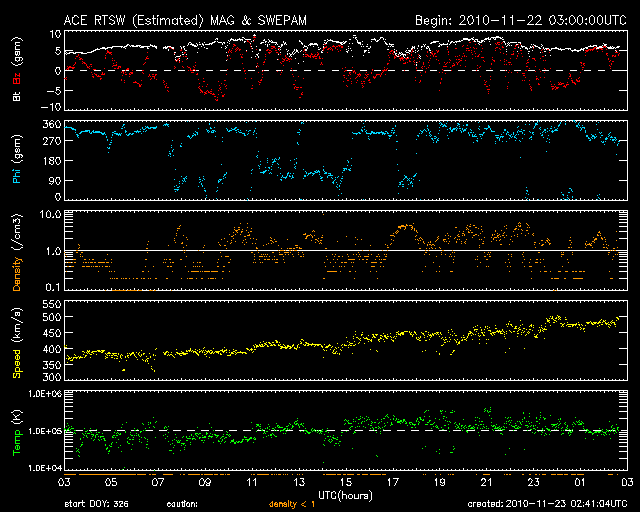Click the orange density < 1 legend
This screenshot has height=512, width=640.
[293, 504]
